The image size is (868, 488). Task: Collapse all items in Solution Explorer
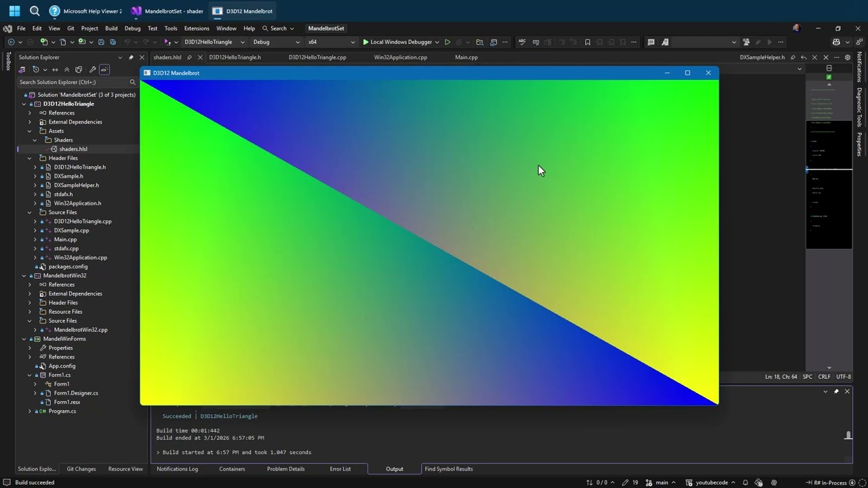click(x=66, y=70)
